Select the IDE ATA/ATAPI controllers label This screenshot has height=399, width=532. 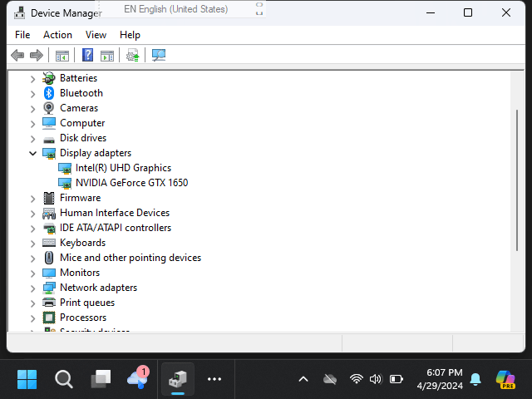pyautogui.click(x=116, y=228)
